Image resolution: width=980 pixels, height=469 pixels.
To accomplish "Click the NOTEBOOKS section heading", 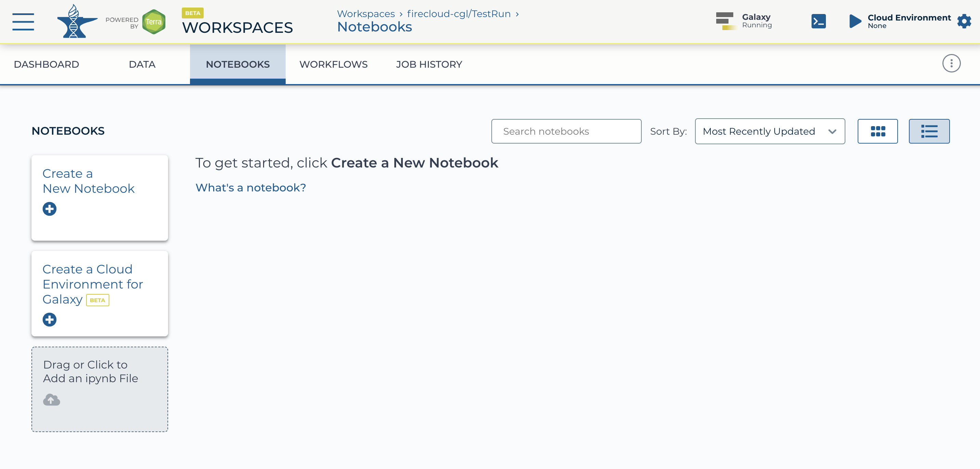I will coord(68,131).
